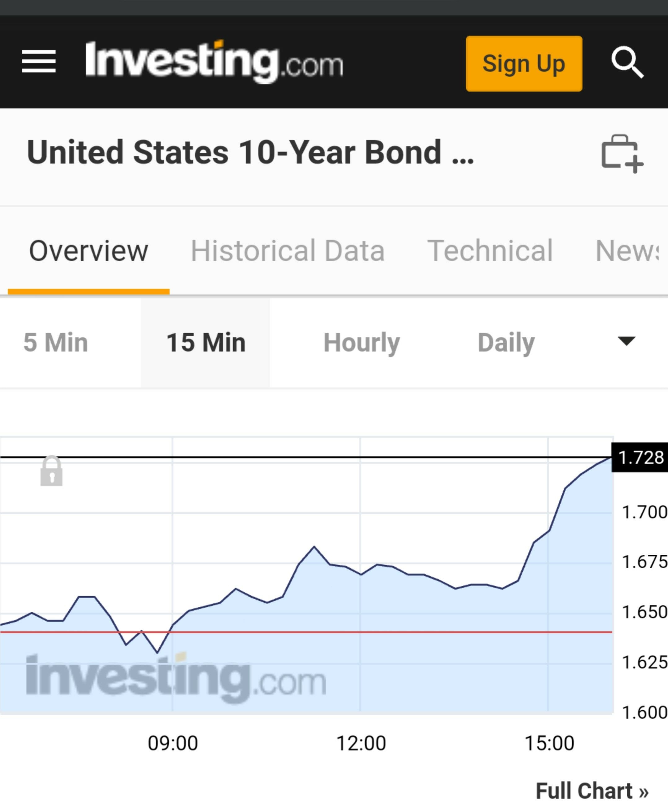Expand more timeframe options dropdown arrow
Image resolution: width=668 pixels, height=812 pixels.
coord(626,341)
